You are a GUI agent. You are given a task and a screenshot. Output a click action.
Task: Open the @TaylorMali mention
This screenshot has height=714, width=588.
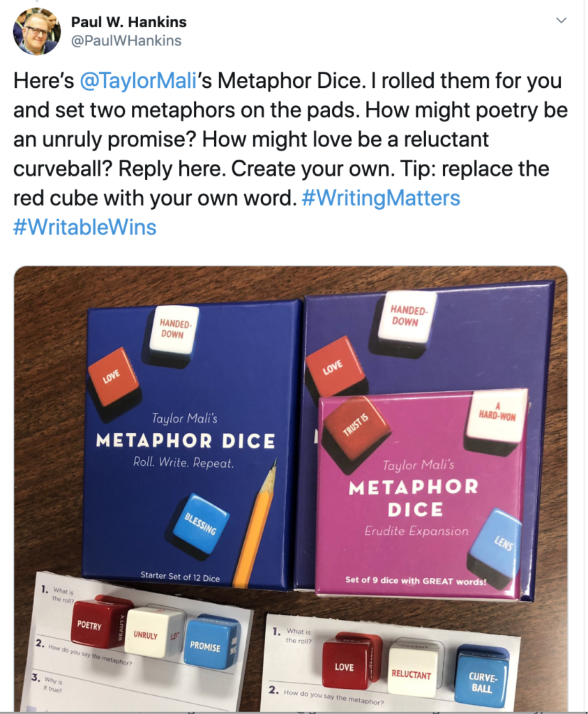[138, 81]
